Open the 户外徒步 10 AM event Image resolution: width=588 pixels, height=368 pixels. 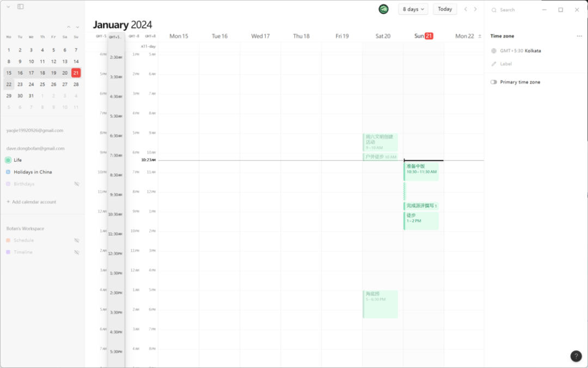[x=380, y=156]
